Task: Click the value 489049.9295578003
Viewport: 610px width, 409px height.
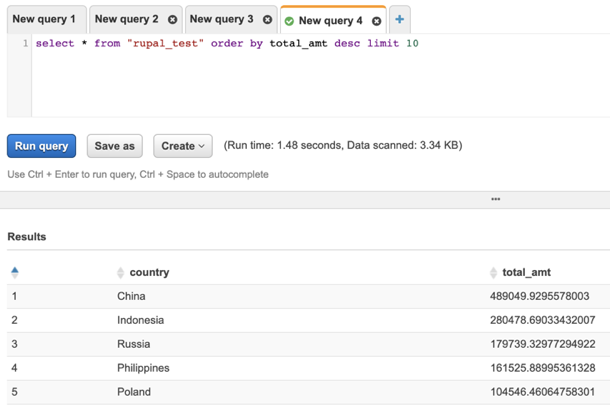Action: coord(540,296)
